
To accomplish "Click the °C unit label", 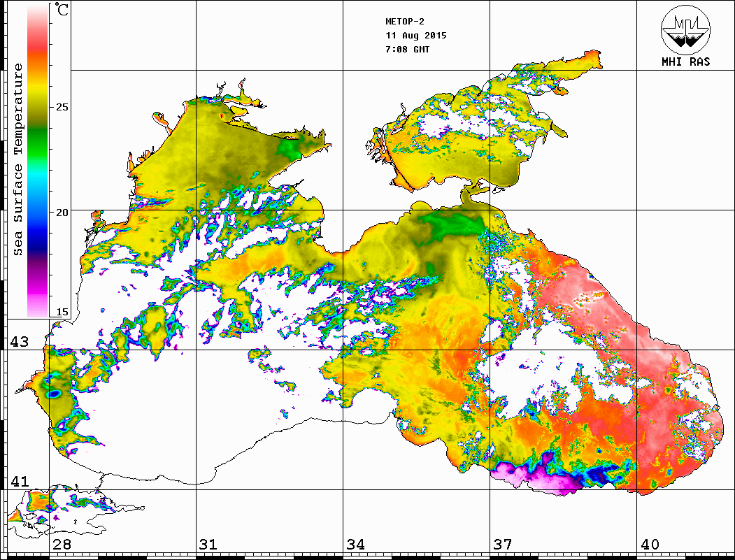I will [x=62, y=9].
